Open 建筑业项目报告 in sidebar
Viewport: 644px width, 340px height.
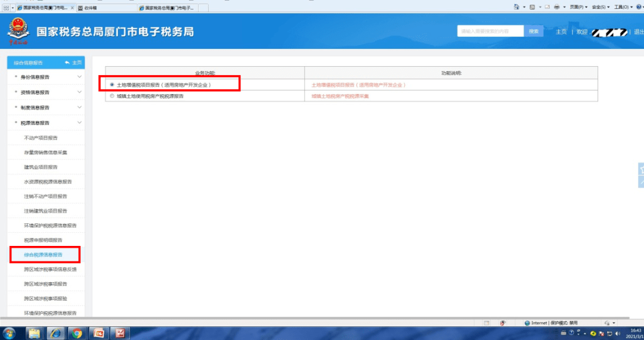41,167
